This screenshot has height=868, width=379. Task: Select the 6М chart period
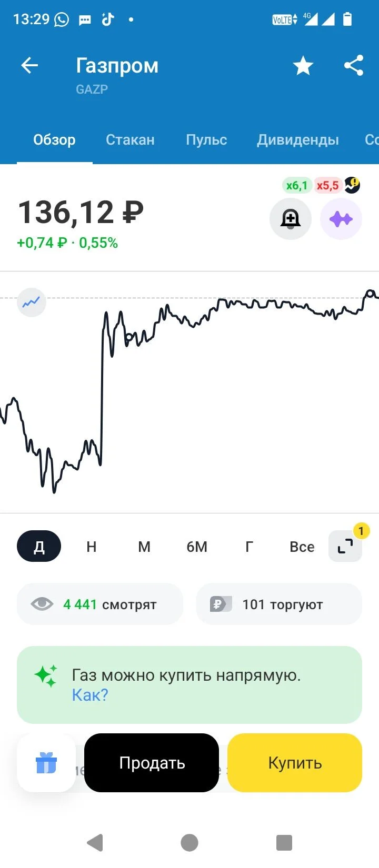point(197,547)
